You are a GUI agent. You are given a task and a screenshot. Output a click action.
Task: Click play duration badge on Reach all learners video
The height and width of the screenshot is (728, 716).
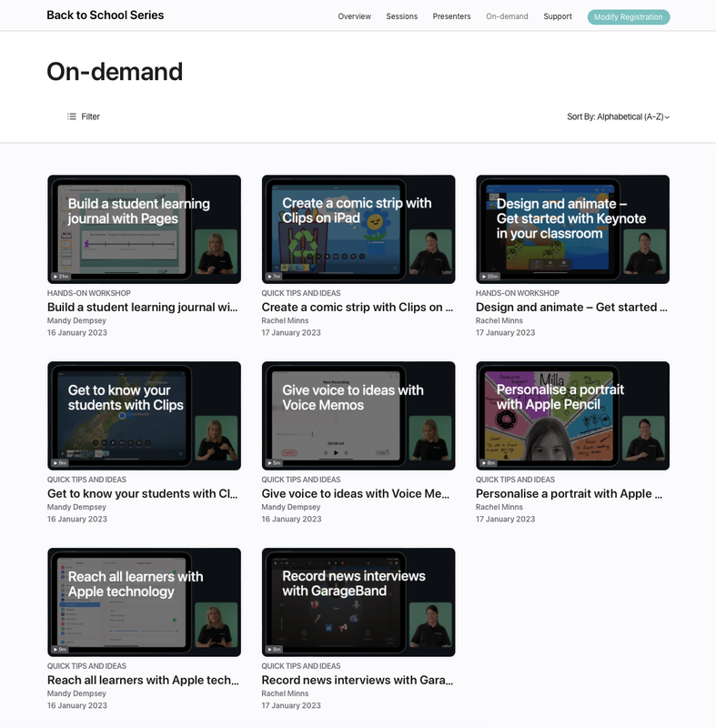[x=61, y=649]
